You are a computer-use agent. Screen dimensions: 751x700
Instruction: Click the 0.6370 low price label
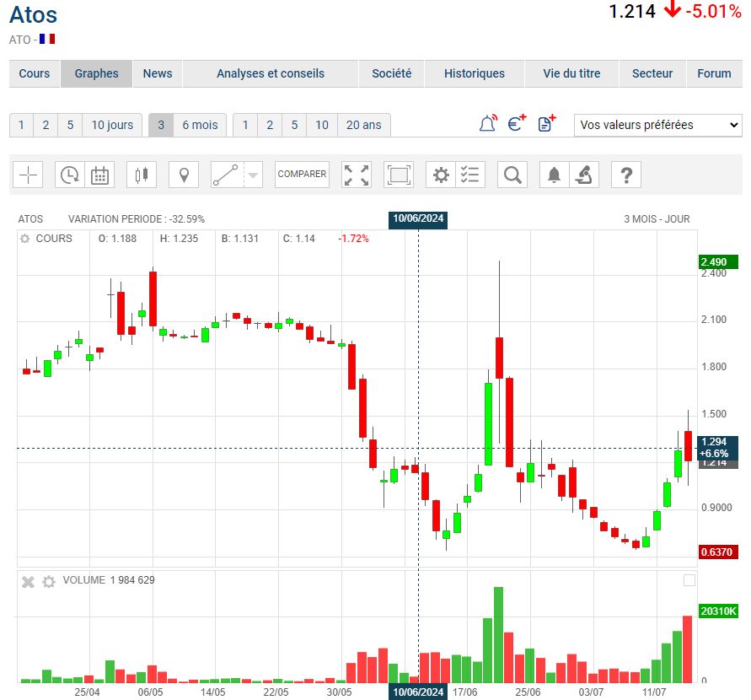tap(718, 552)
